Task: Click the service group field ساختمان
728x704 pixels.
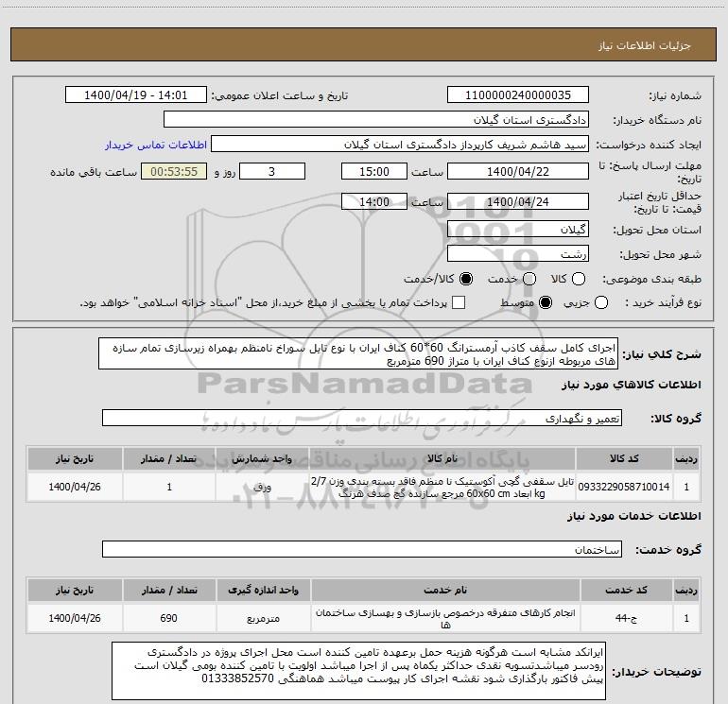Action: click(362, 549)
